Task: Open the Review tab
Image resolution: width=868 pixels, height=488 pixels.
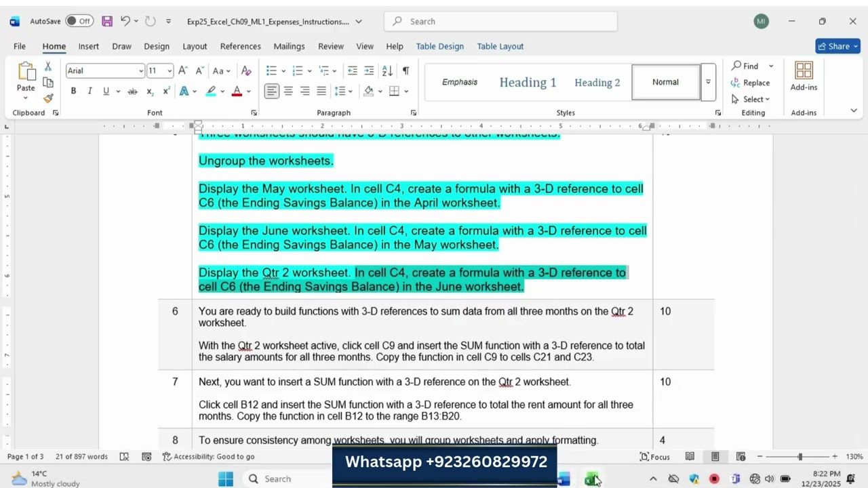Action: click(331, 46)
